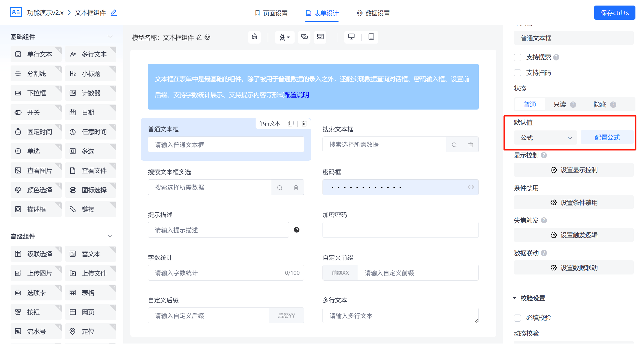
Task: Toggle password visibility eye in 密码框
Action: pyautogui.click(x=471, y=187)
